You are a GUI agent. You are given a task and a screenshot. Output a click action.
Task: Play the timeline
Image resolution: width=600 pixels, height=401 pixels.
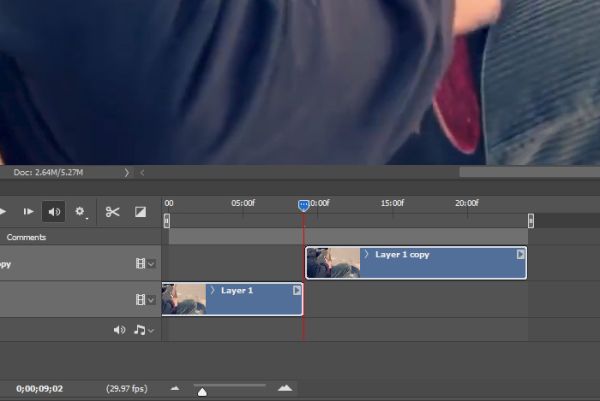pos(3,212)
